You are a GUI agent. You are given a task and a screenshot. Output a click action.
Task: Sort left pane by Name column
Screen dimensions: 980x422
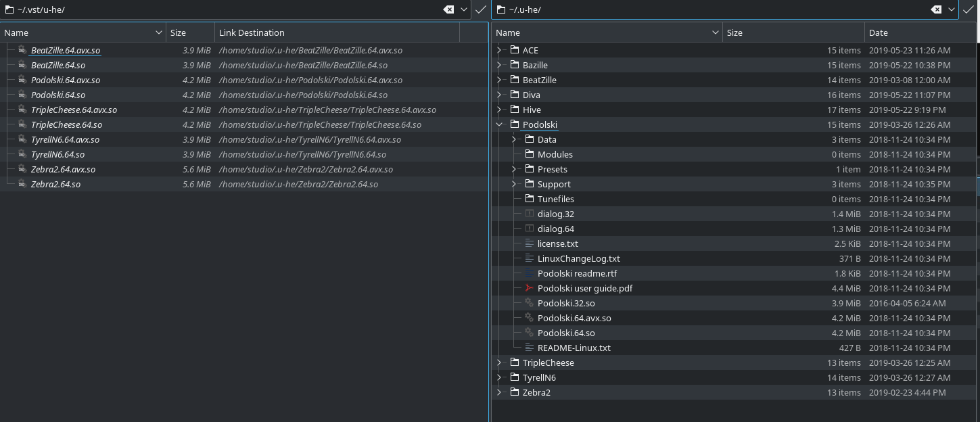point(83,32)
